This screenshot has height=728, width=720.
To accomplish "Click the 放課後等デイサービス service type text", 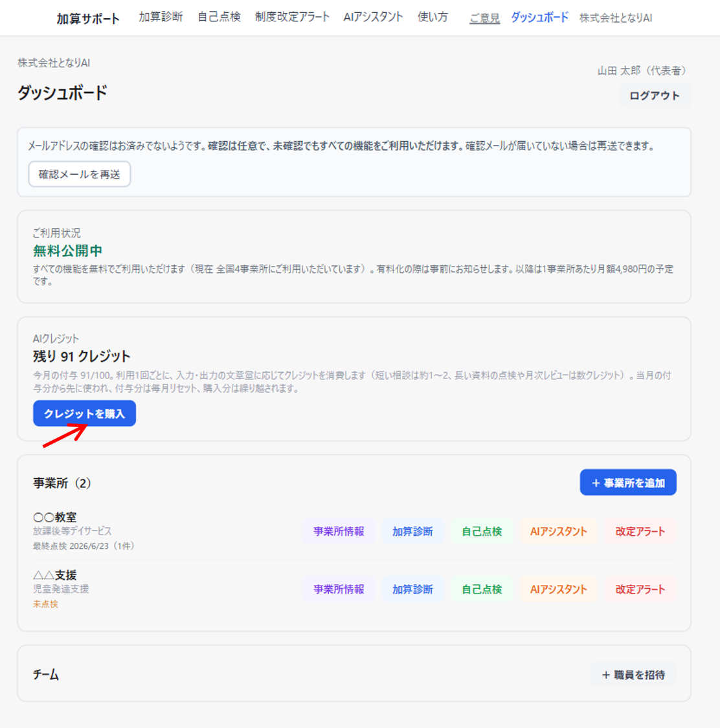I will coord(73,531).
